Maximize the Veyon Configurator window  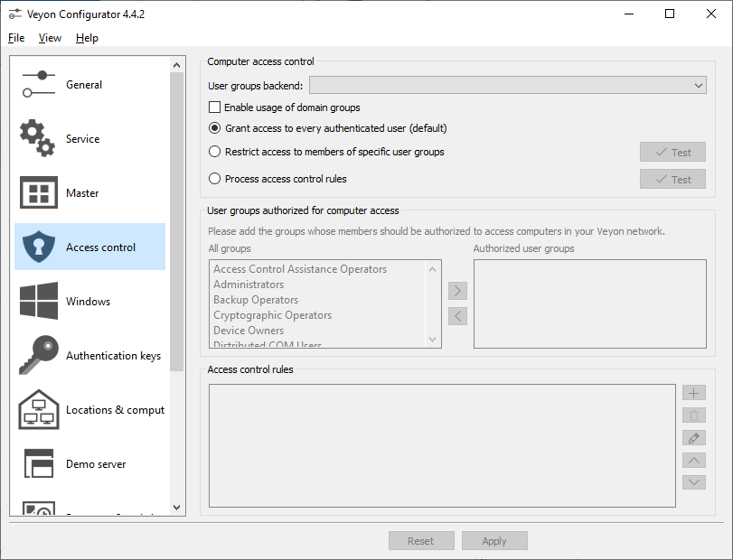tap(670, 14)
